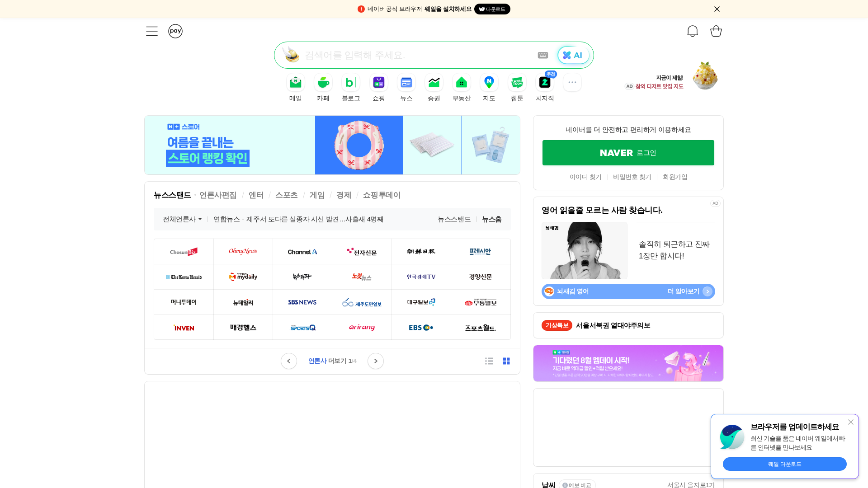Open the 한국경제TV press logo
The height and width of the screenshot is (488, 868).
[x=421, y=277]
